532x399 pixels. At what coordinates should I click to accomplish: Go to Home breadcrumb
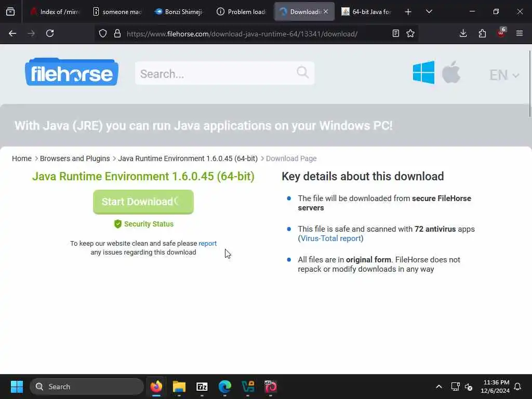(22, 158)
